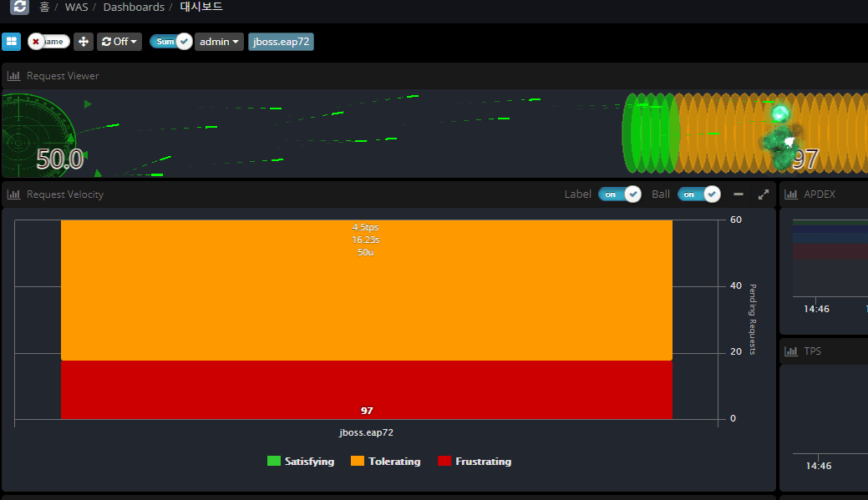Viewport: 868px width, 500px height.
Task: Click the Request Viewer chart icon
Action: (13, 76)
